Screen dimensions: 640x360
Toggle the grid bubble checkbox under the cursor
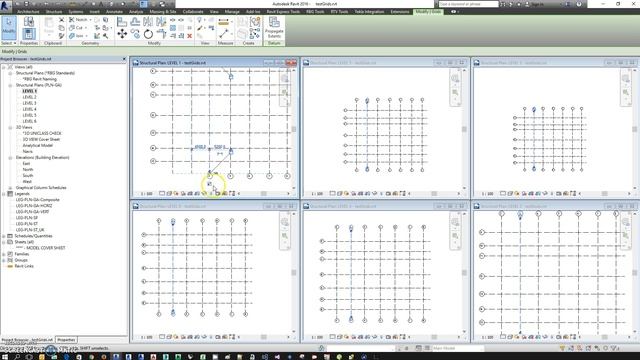pyautogui.click(x=209, y=184)
